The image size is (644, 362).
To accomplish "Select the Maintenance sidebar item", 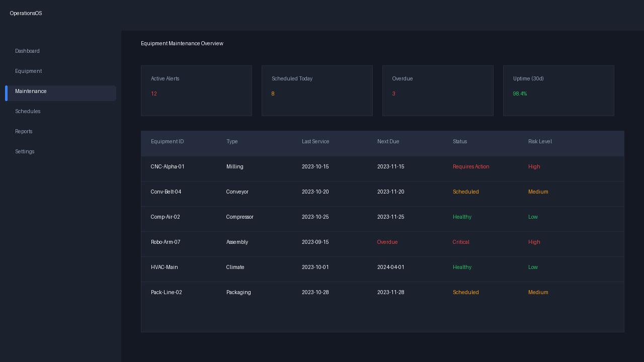I will 31,91.
